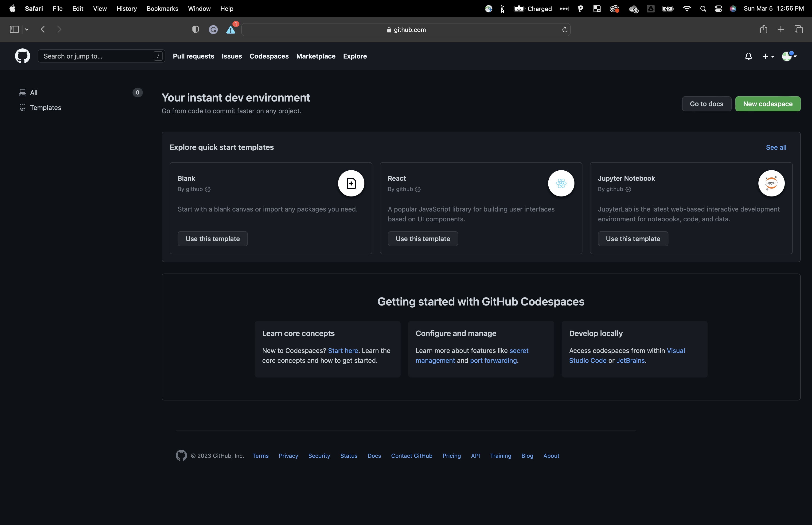
Task: Open Control Center in menu bar
Action: pos(718,8)
